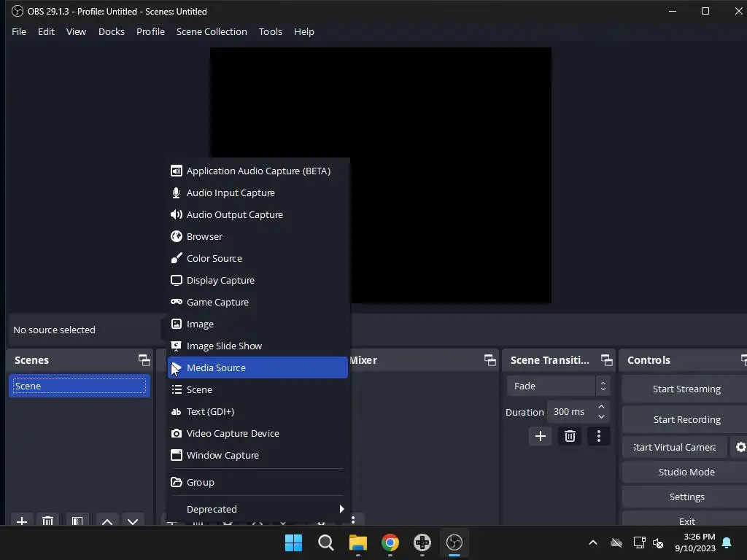Viewport: 747px width, 560px height.
Task: Add a Display Capture source
Action: tap(258, 281)
